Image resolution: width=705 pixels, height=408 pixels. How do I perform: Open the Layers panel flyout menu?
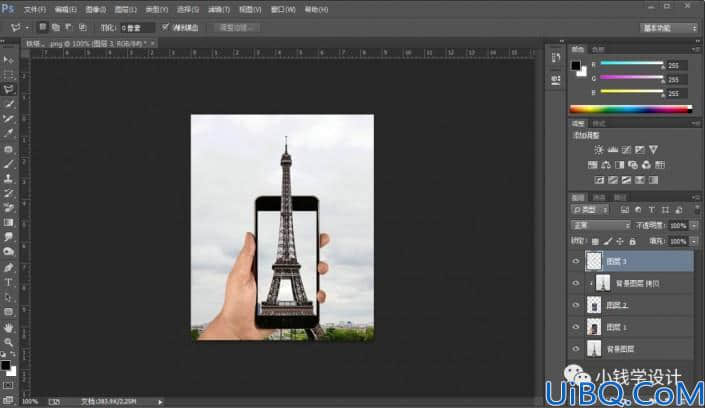tap(696, 197)
